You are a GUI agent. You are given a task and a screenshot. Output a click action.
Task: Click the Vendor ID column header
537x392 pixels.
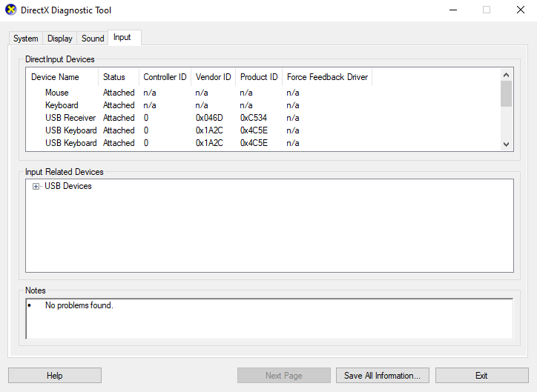click(213, 77)
